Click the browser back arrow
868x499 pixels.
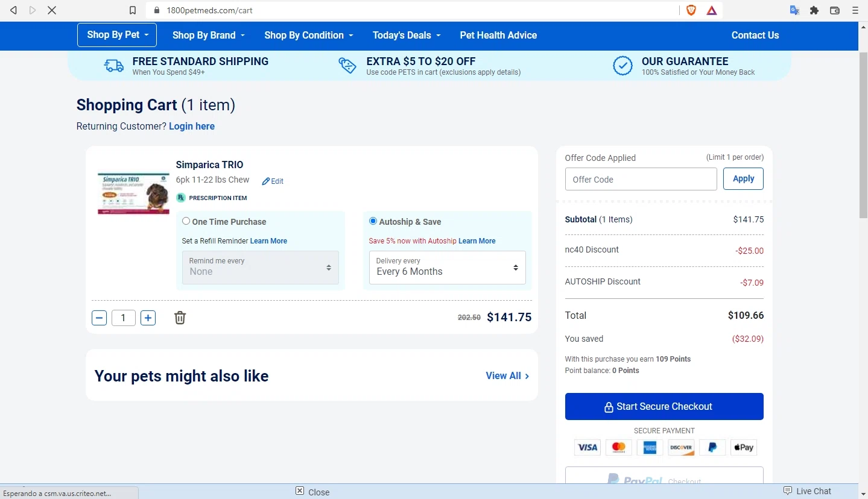(14, 10)
